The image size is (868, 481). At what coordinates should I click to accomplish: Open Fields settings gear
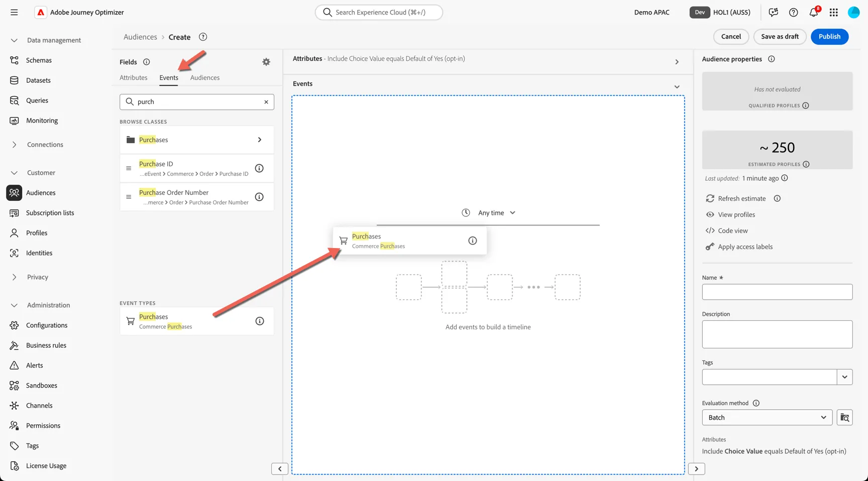[x=266, y=62]
